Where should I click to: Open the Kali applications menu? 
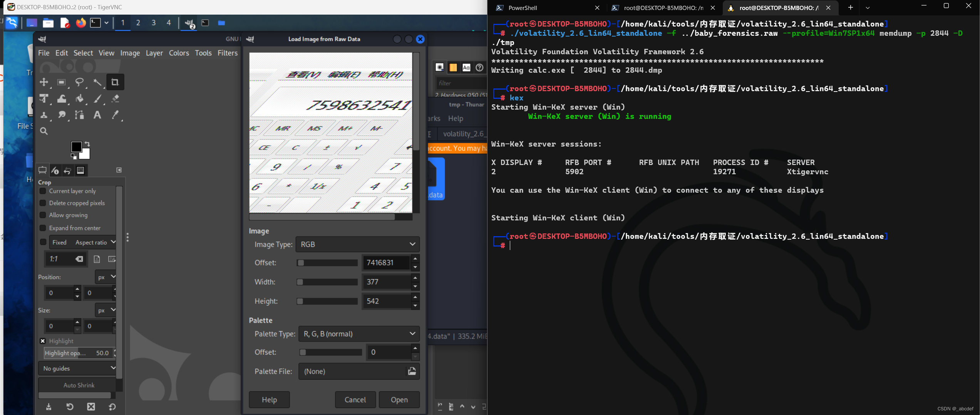[12, 23]
